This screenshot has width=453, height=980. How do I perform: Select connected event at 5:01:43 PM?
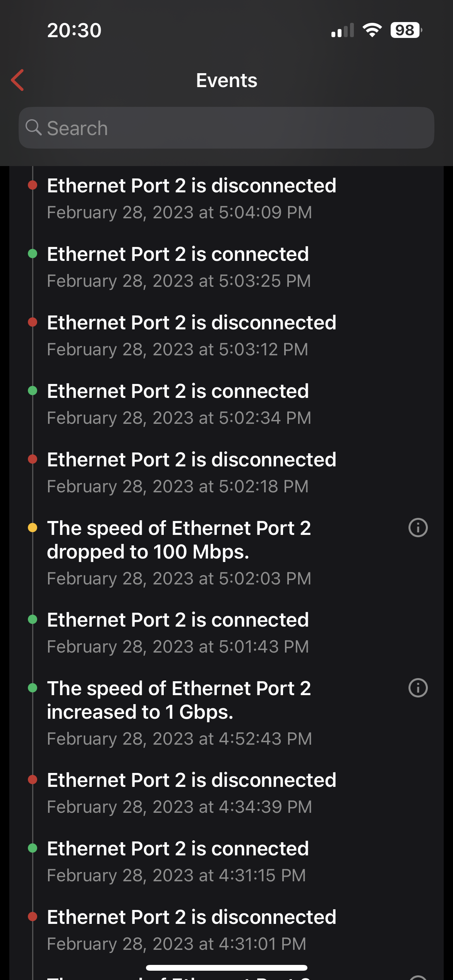click(178, 632)
